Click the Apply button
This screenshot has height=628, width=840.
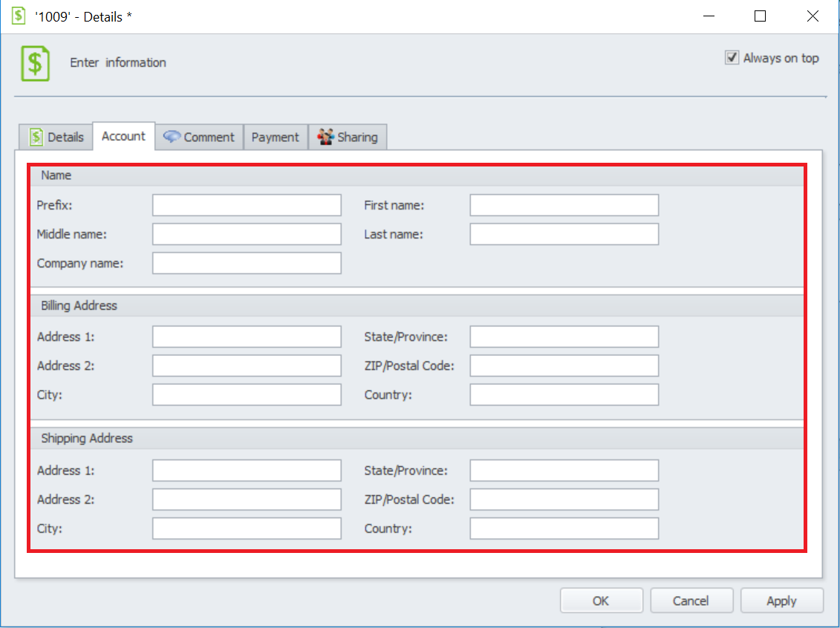click(x=781, y=601)
